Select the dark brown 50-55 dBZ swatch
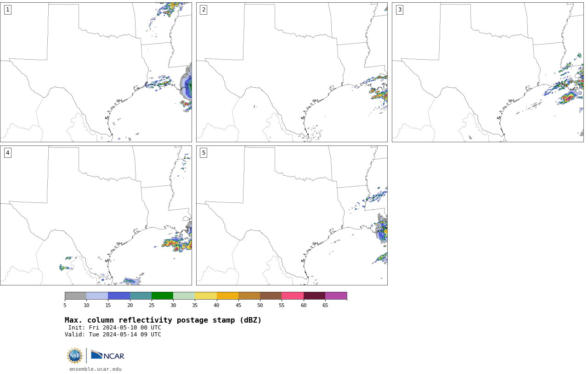The width and height of the screenshot is (588, 374). pos(271,296)
